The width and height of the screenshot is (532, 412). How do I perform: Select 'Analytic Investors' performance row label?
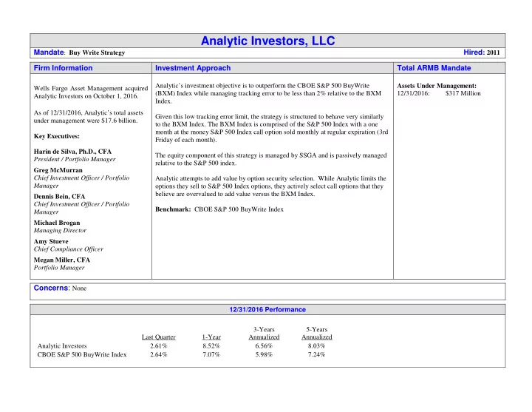pyautogui.click(x=62, y=345)
